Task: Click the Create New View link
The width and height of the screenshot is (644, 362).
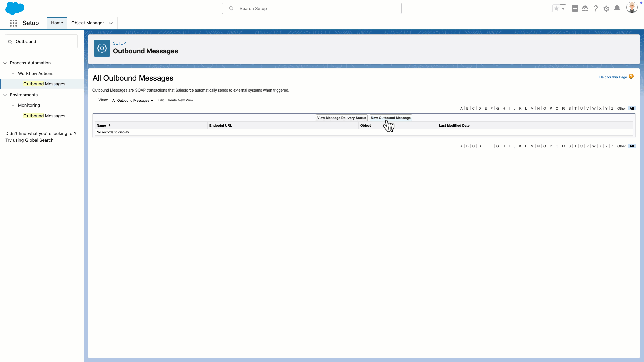Action: 180,100
